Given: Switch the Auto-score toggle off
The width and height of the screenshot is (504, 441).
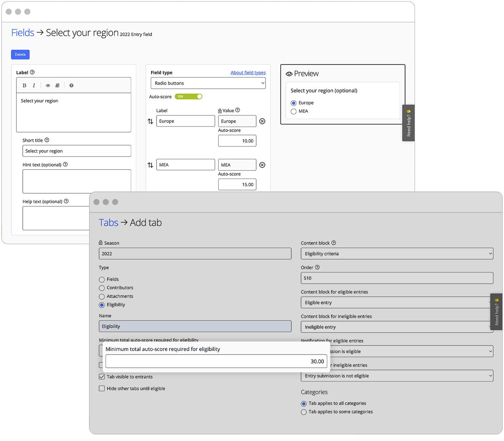Looking at the screenshot, I should (188, 96).
